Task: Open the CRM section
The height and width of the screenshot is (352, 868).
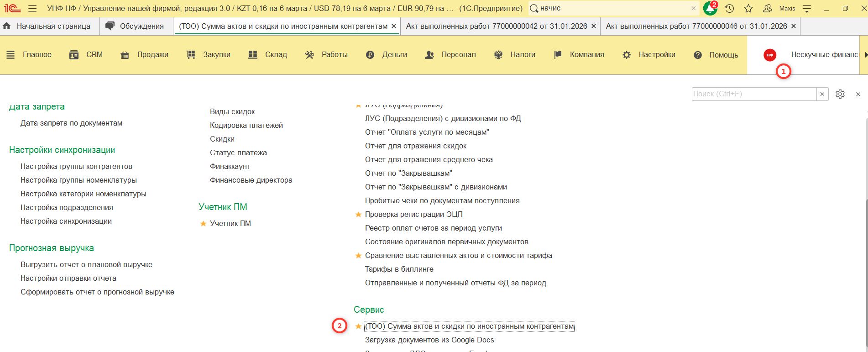Action: pos(86,55)
